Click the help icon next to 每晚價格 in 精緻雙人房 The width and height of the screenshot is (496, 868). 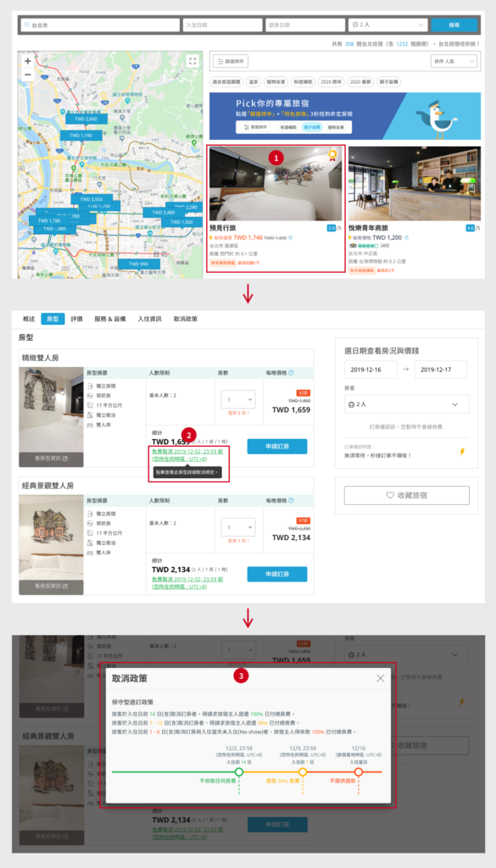291,373
